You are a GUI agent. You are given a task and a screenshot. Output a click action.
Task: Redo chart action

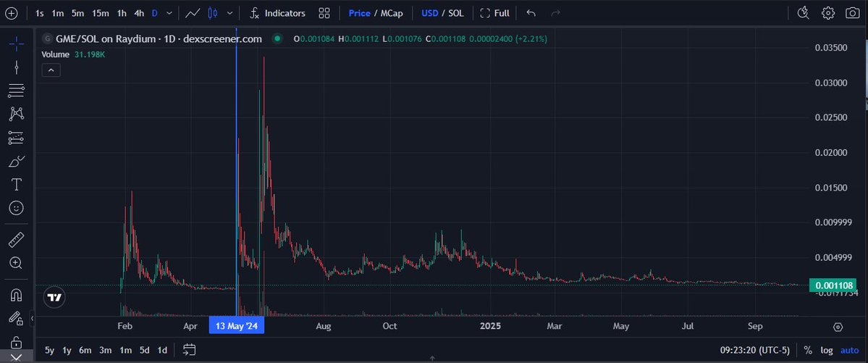[x=556, y=13]
